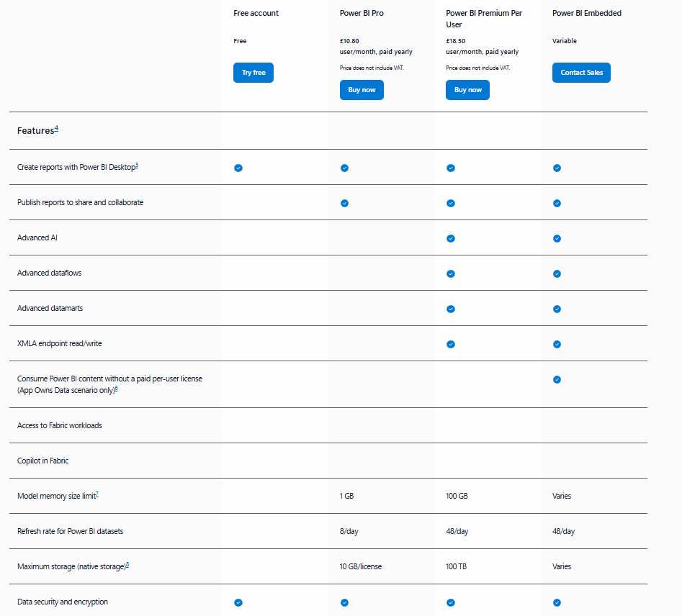Click Embedded checkmark in Consume Power BI content row
Viewport: 682px width, 616px height.
click(x=557, y=379)
